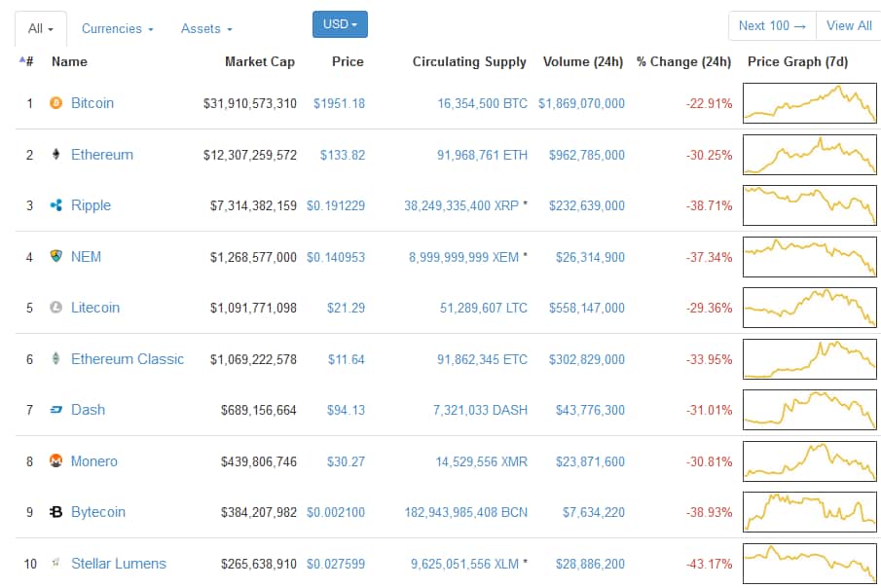Click the View All button
This screenshot has width=881, height=588.
[x=849, y=25]
